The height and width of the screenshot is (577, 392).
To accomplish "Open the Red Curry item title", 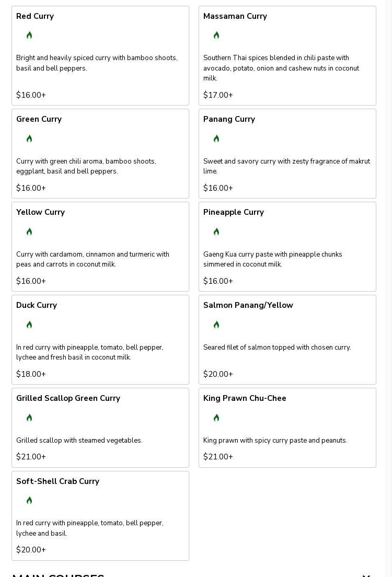I will pos(35,16).
